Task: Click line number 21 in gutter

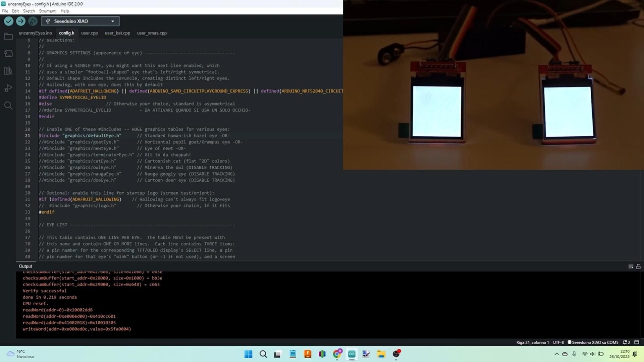Action: [x=28, y=136]
